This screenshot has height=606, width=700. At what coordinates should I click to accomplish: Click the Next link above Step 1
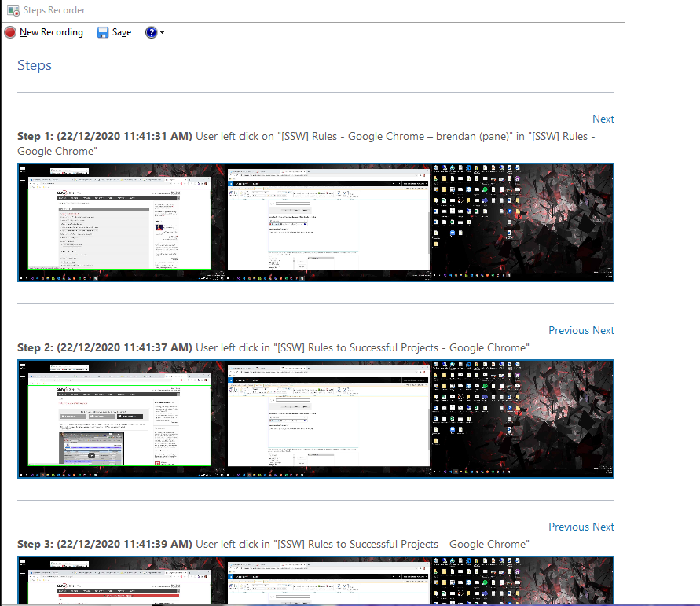603,119
